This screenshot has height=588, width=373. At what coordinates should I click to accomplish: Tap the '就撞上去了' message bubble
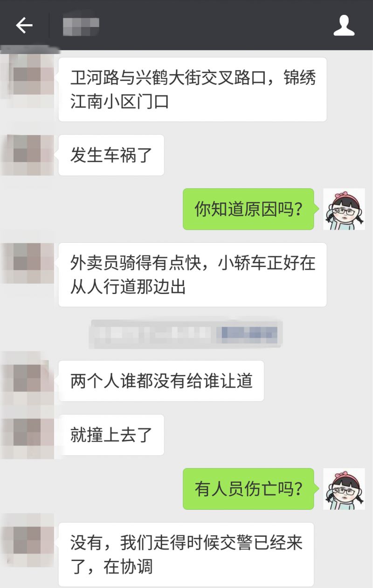[x=111, y=435]
